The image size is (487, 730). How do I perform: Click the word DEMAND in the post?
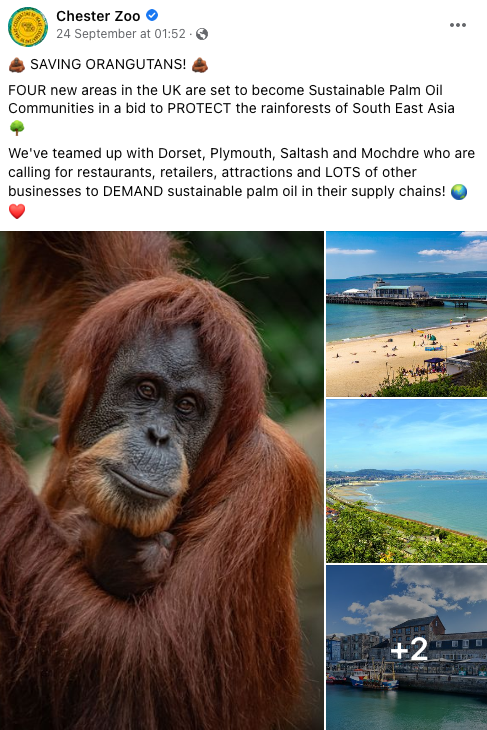point(133,191)
